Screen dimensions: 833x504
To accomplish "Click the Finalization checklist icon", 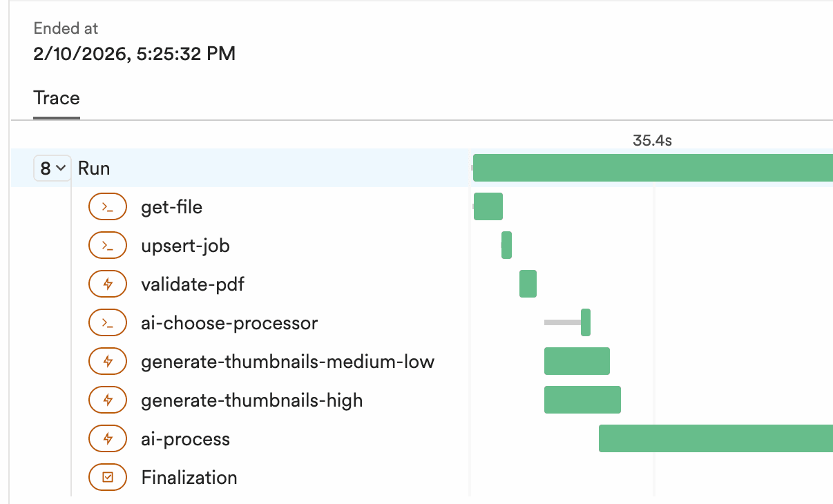I will click(108, 477).
